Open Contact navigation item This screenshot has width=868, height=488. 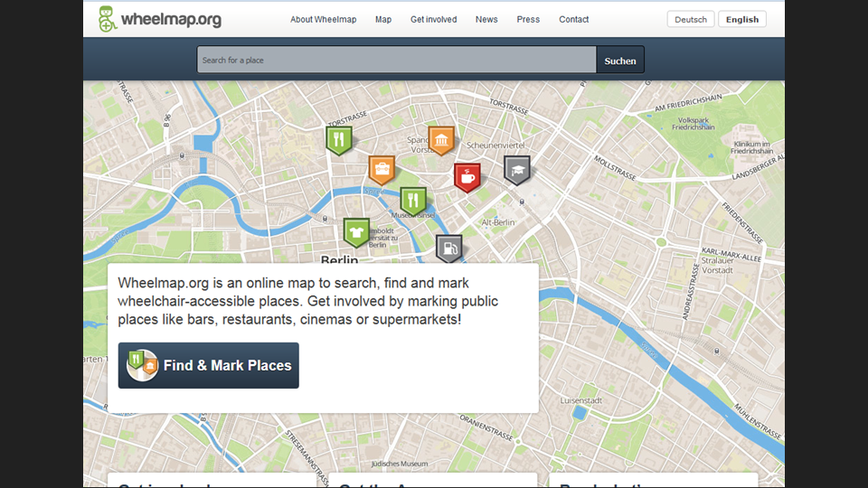click(573, 19)
